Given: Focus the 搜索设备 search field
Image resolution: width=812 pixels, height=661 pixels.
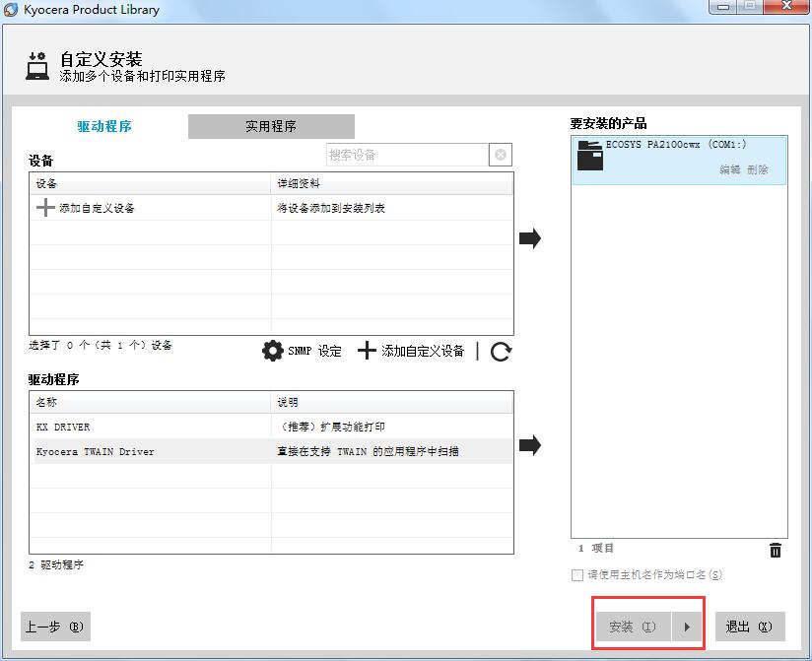Looking at the screenshot, I should [408, 155].
